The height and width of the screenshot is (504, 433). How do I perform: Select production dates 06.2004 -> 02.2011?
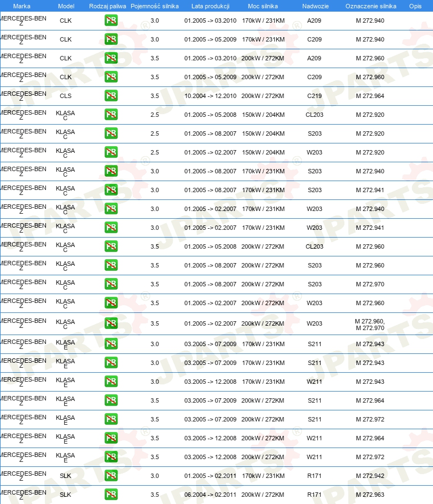tap(210, 495)
